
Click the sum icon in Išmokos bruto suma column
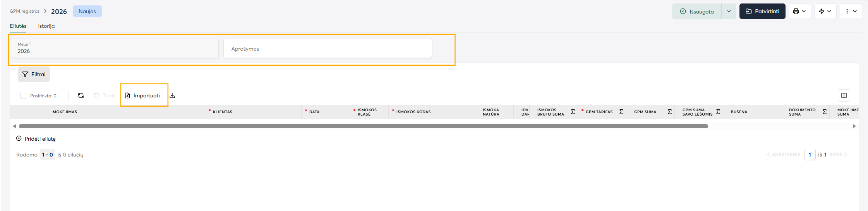coord(573,112)
